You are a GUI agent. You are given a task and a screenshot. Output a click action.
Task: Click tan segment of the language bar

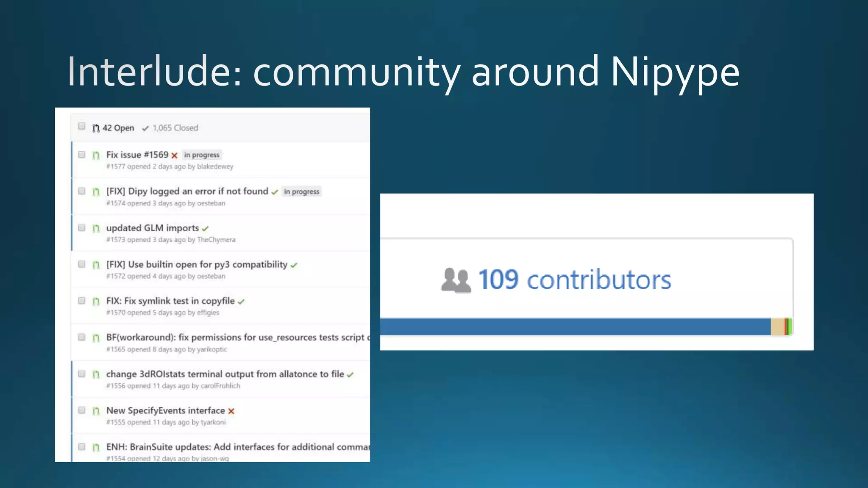tap(777, 327)
